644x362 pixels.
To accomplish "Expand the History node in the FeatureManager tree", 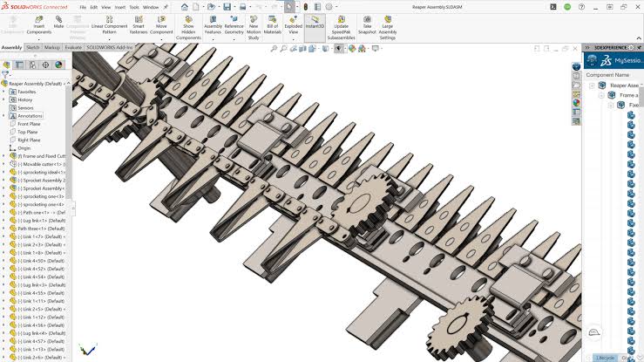I will [3, 99].
